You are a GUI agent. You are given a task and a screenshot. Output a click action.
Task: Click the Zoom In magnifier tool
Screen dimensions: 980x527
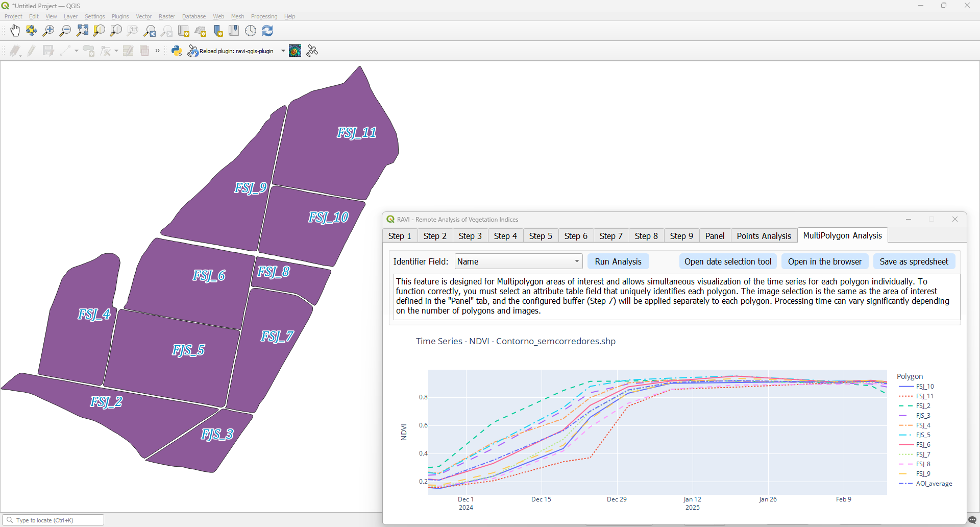tap(48, 31)
